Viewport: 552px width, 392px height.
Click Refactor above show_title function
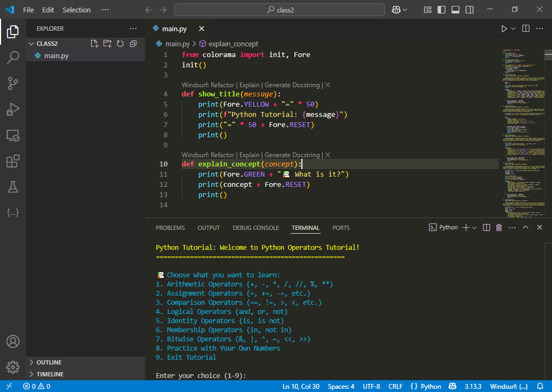pyautogui.click(x=222, y=85)
